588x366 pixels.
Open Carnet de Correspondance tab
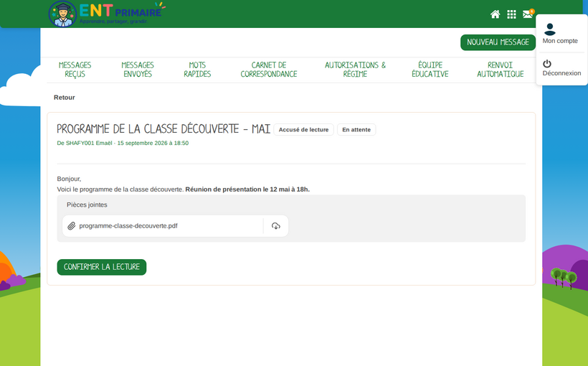(x=269, y=70)
